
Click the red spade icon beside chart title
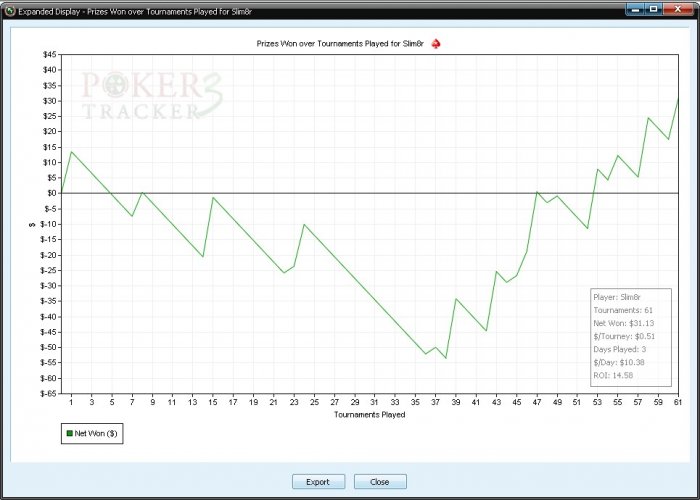pyautogui.click(x=436, y=44)
